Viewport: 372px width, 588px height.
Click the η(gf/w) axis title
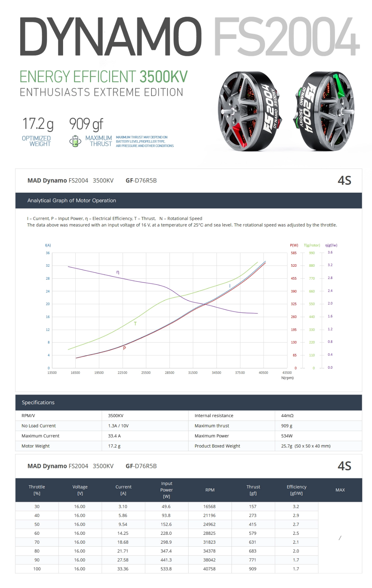coord(331,245)
